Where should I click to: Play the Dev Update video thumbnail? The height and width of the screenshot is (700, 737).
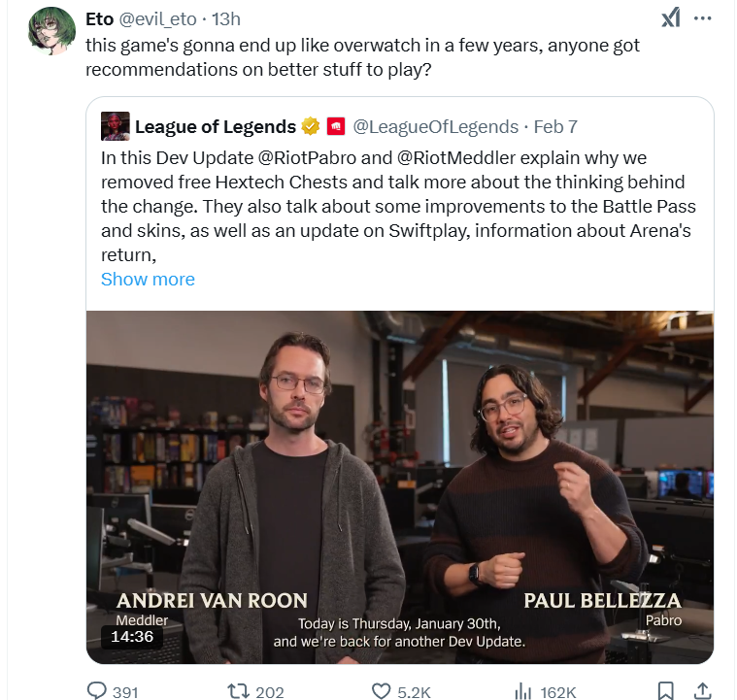[399, 485]
